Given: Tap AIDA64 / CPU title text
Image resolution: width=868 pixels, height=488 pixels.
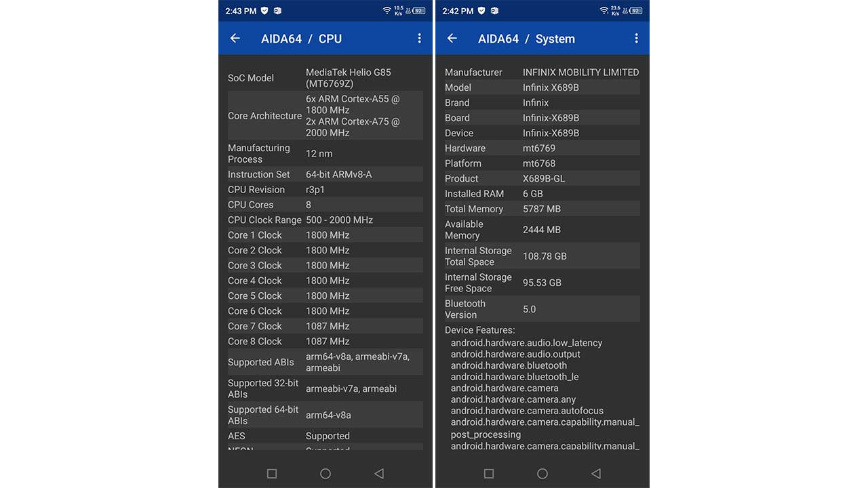Looking at the screenshot, I should point(302,39).
